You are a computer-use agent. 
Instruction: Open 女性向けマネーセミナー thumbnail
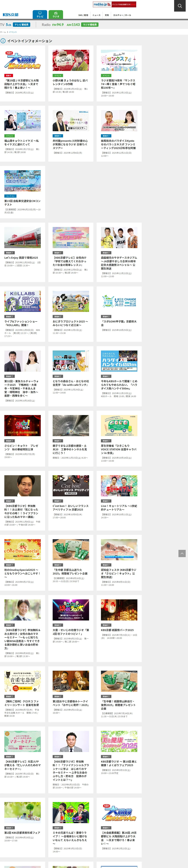click(x=71, y=238)
